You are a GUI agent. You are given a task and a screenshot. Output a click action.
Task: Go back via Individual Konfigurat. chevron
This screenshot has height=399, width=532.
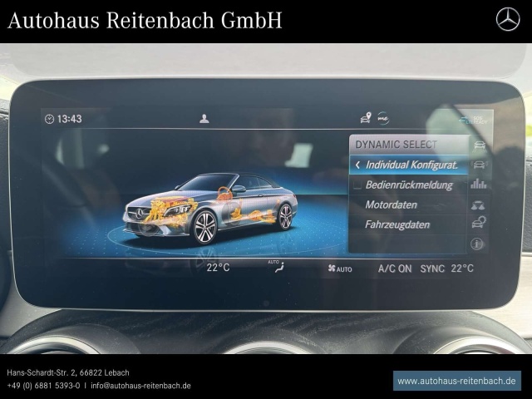(x=357, y=165)
